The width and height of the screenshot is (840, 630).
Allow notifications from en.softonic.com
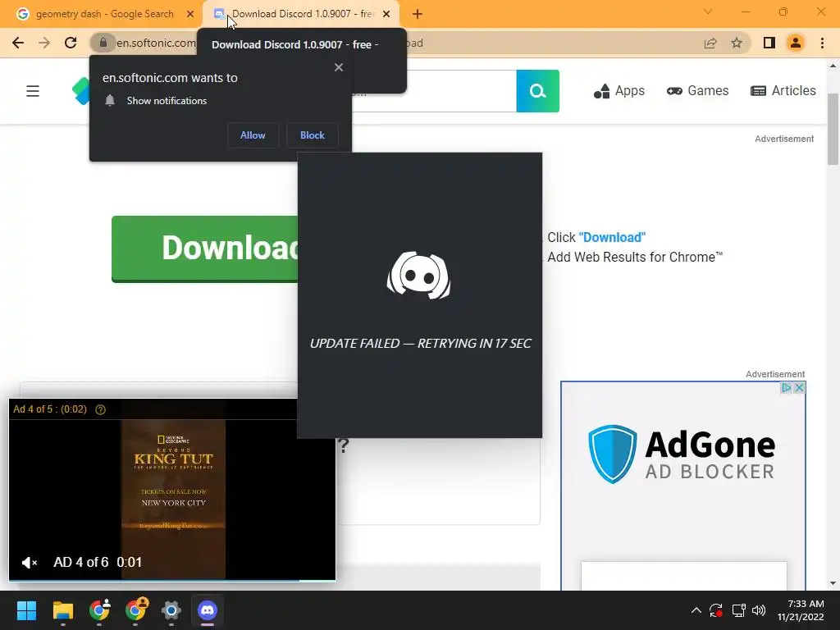pyautogui.click(x=253, y=135)
